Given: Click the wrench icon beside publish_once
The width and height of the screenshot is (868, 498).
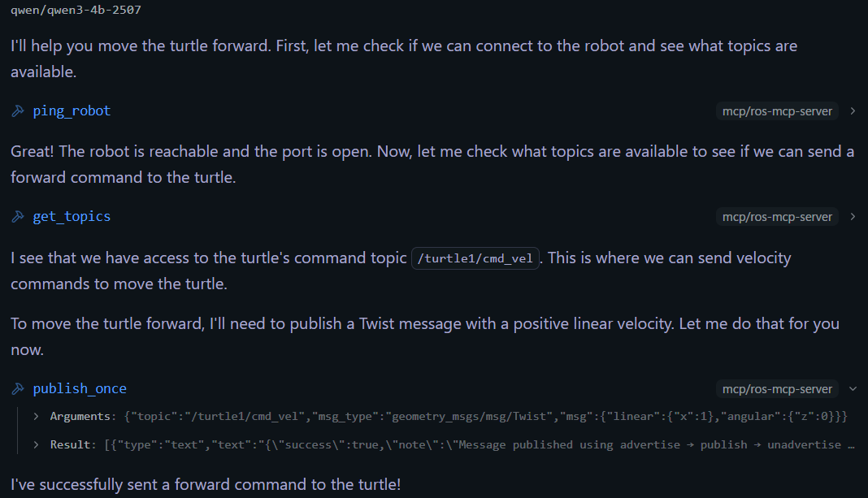Looking at the screenshot, I should (x=18, y=389).
